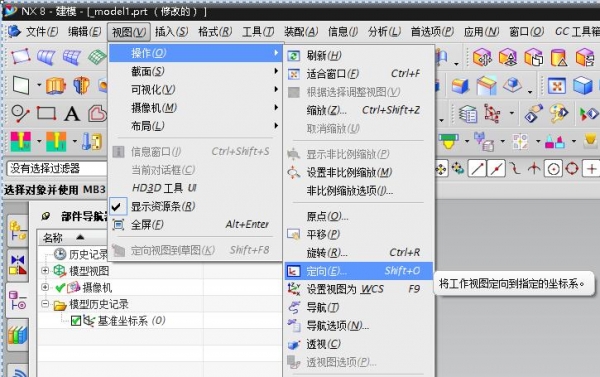Screen dimensions: 600x377
Task: Open dropdown arrow beside datum plane icon
Action: pyautogui.click(x=39, y=85)
